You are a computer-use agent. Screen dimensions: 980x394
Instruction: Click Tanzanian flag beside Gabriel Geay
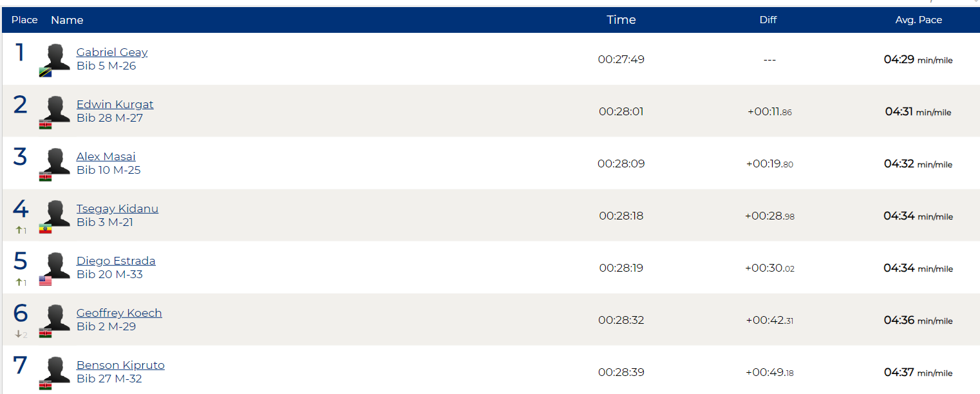[45, 72]
